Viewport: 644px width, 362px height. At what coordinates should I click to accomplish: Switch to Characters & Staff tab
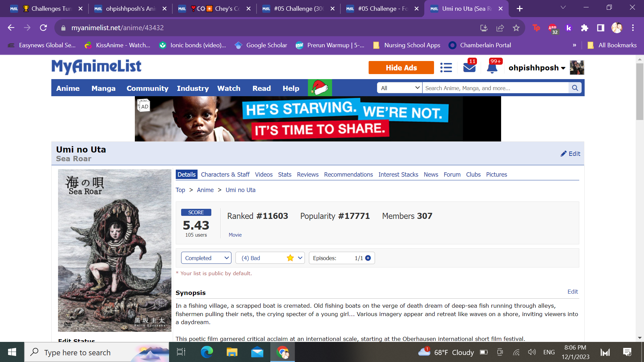click(225, 174)
